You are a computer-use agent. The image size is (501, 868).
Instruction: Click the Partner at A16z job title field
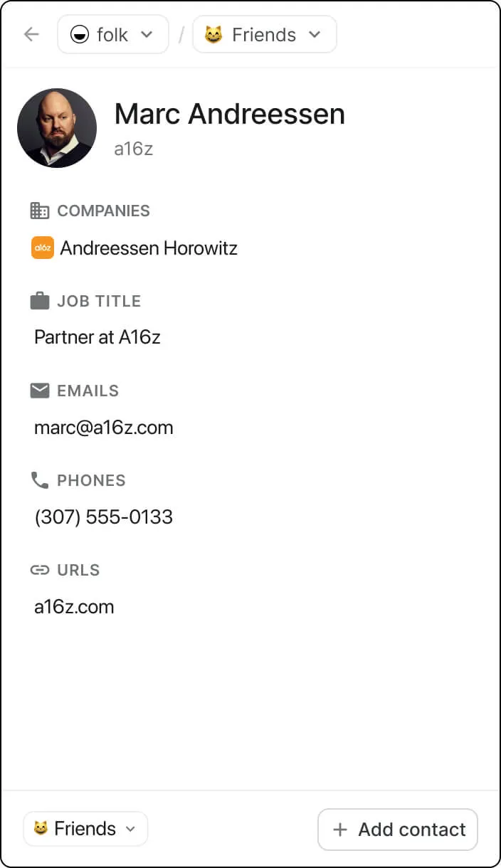[97, 337]
